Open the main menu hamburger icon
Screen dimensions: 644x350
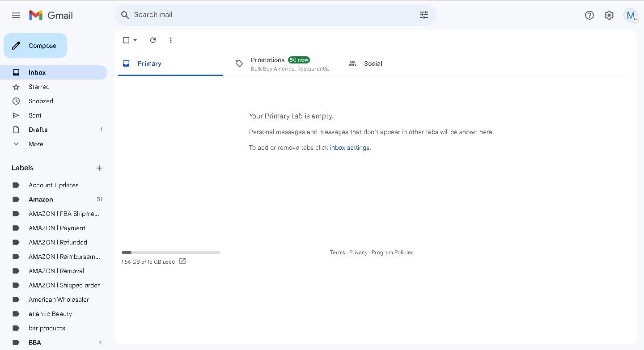click(16, 15)
